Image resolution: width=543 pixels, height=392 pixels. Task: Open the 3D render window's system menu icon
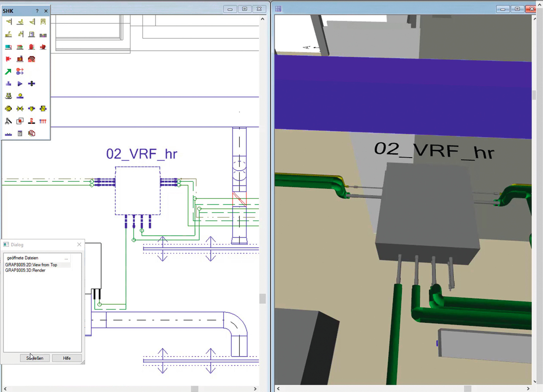pyautogui.click(x=278, y=9)
